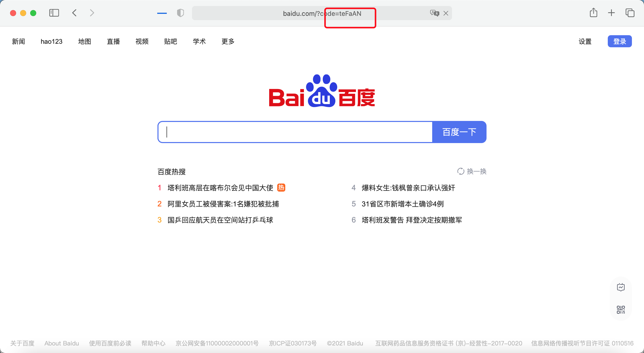Stop loading with the X icon
The image size is (644, 353).
point(446,13)
